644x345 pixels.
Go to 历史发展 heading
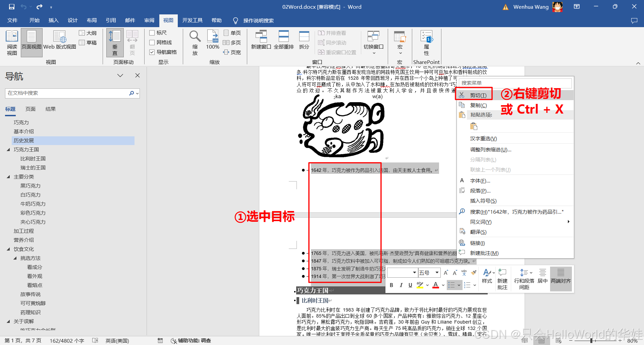pyautogui.click(x=73, y=141)
